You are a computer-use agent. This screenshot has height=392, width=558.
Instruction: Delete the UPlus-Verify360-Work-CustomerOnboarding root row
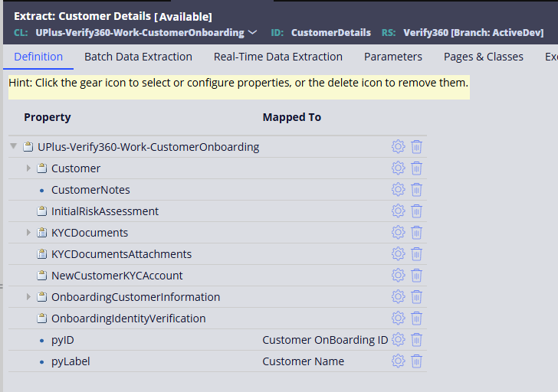416,147
